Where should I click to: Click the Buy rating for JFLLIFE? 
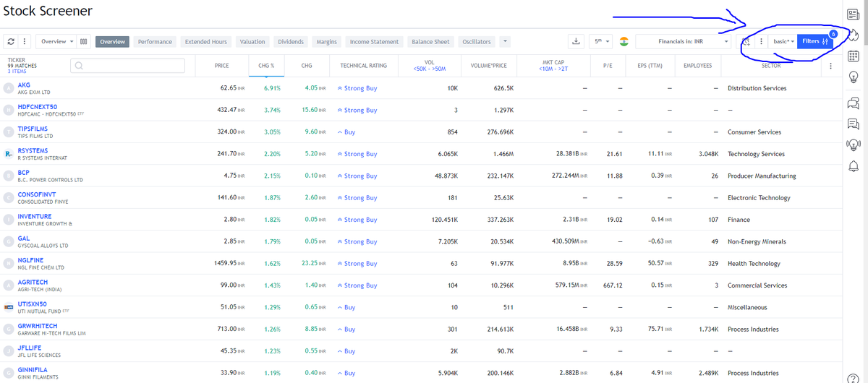pyautogui.click(x=346, y=351)
